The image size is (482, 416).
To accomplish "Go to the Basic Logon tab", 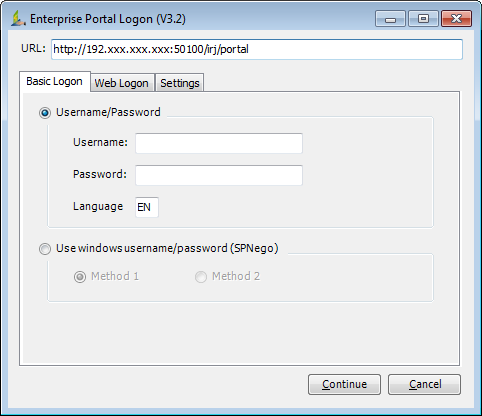I will point(55,81).
